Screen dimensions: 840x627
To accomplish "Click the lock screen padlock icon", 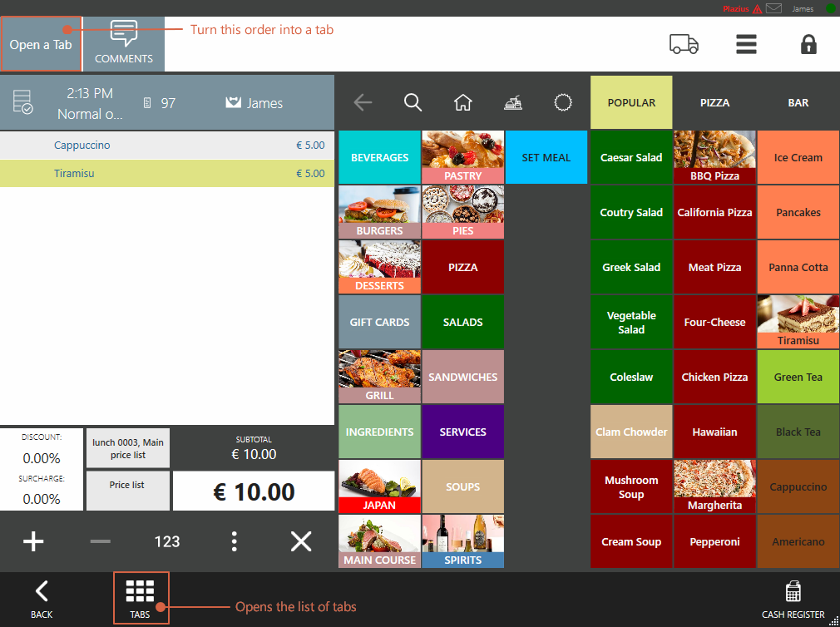I will (x=808, y=44).
